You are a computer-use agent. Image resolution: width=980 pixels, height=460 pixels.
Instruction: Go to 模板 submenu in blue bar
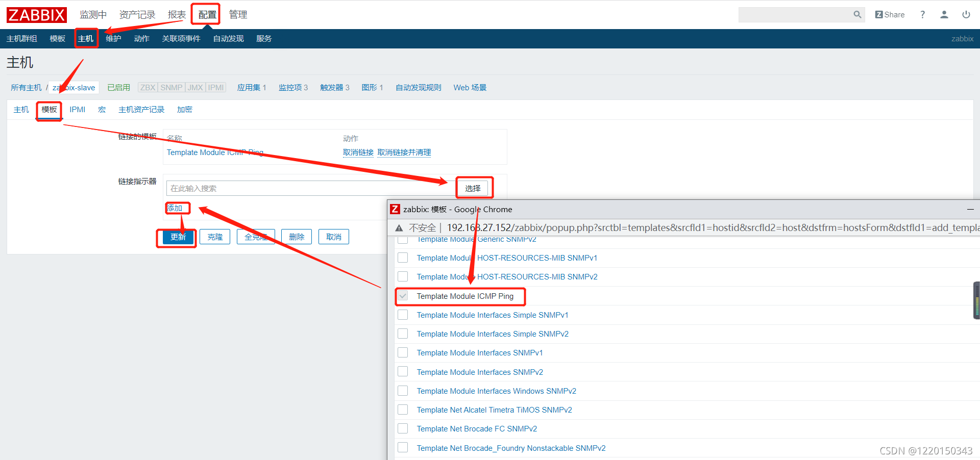click(x=58, y=39)
